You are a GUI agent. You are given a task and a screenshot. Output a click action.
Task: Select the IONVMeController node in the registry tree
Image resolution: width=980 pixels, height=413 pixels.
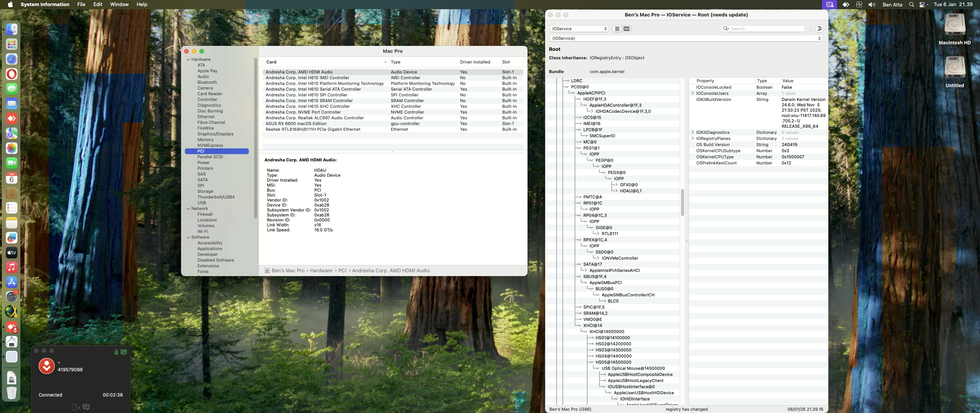620,258
